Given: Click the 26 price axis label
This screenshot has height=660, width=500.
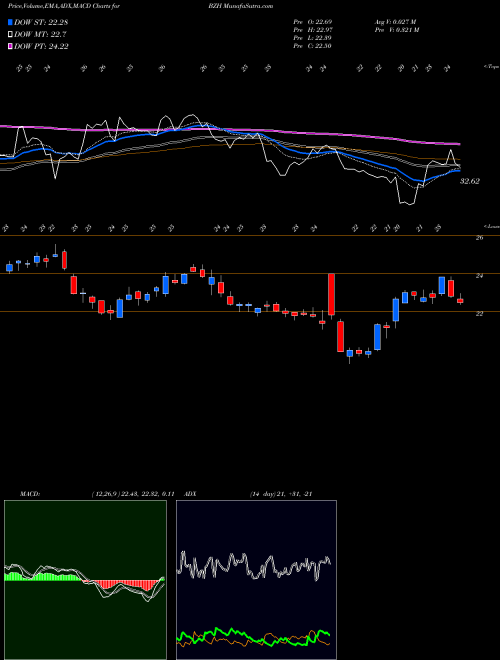Looking at the screenshot, I should click(479, 238).
